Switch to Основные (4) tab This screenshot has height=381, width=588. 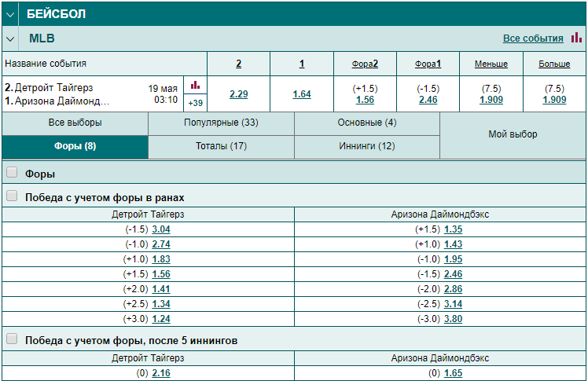pos(367,123)
